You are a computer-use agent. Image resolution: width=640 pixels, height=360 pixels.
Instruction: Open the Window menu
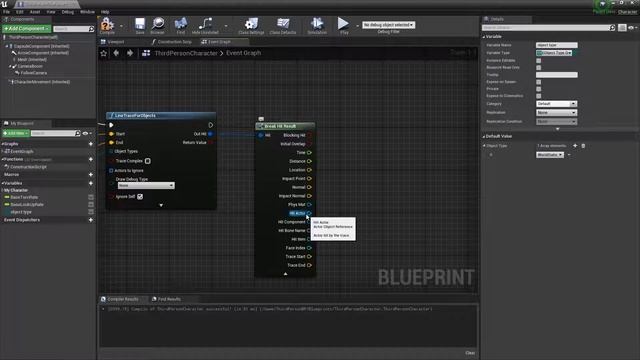87,12
